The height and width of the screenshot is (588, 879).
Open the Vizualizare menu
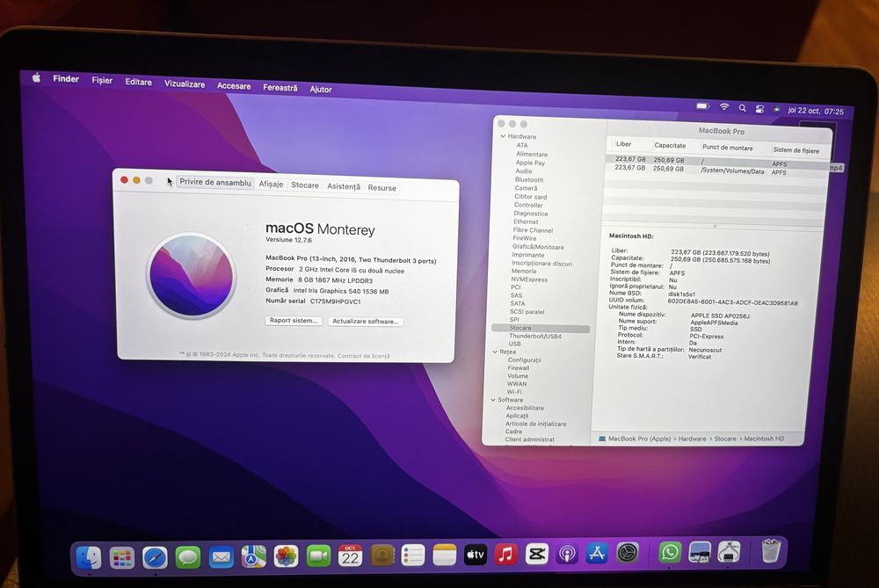coord(185,83)
